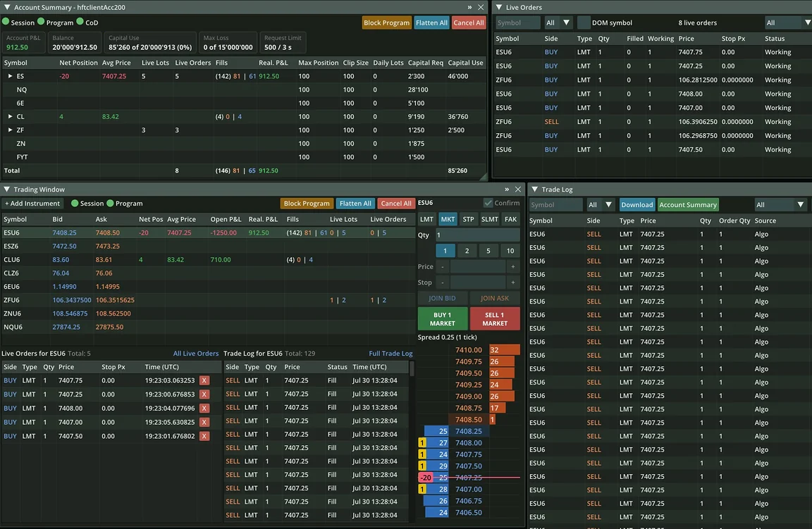Image resolution: width=812 pixels, height=529 pixels.
Task: Set quantity preset to 10
Action: coord(510,251)
